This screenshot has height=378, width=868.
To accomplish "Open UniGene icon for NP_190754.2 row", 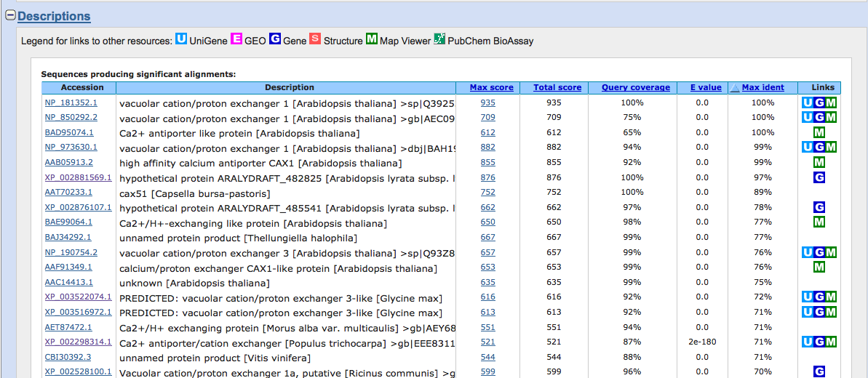I will click(x=808, y=252).
